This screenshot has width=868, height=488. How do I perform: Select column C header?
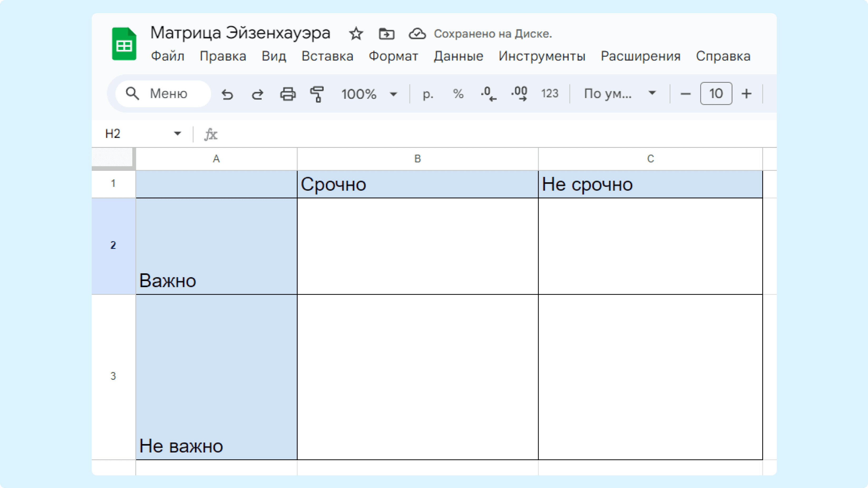[x=650, y=159]
